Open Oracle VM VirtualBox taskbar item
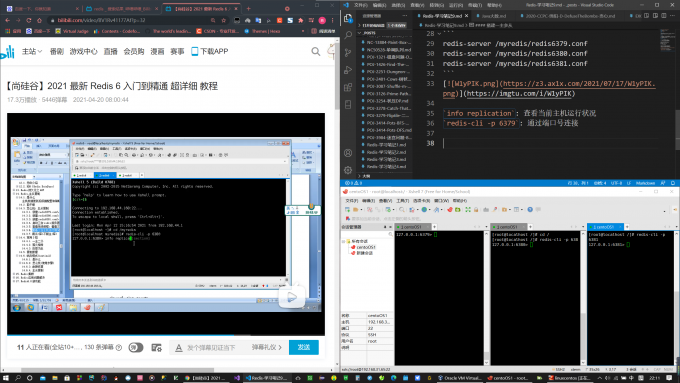This screenshot has height=383, width=680. (x=460, y=378)
